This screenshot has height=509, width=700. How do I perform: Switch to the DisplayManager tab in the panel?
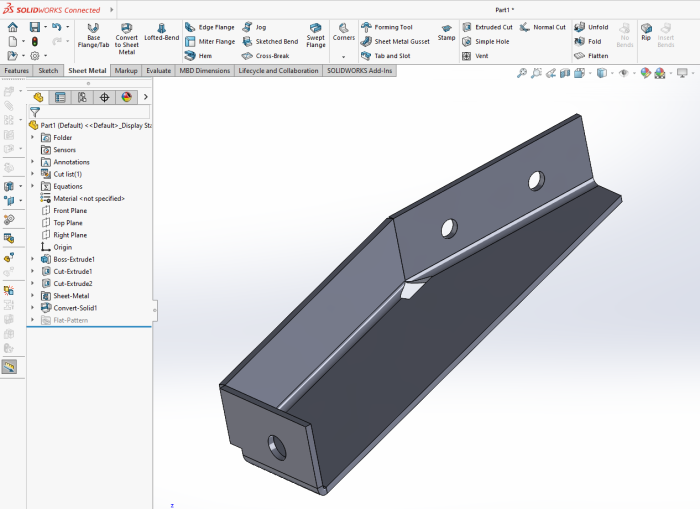[x=126, y=97]
